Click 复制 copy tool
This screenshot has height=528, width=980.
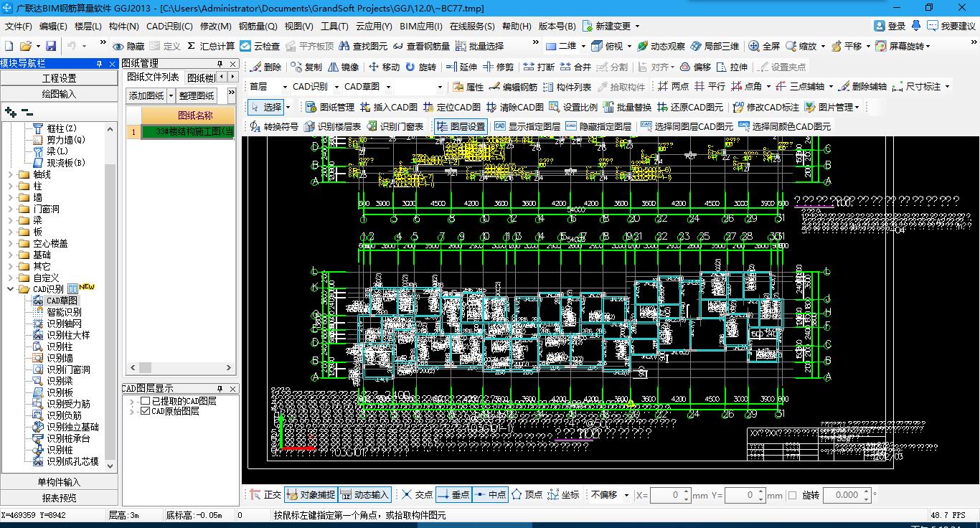pyautogui.click(x=307, y=67)
